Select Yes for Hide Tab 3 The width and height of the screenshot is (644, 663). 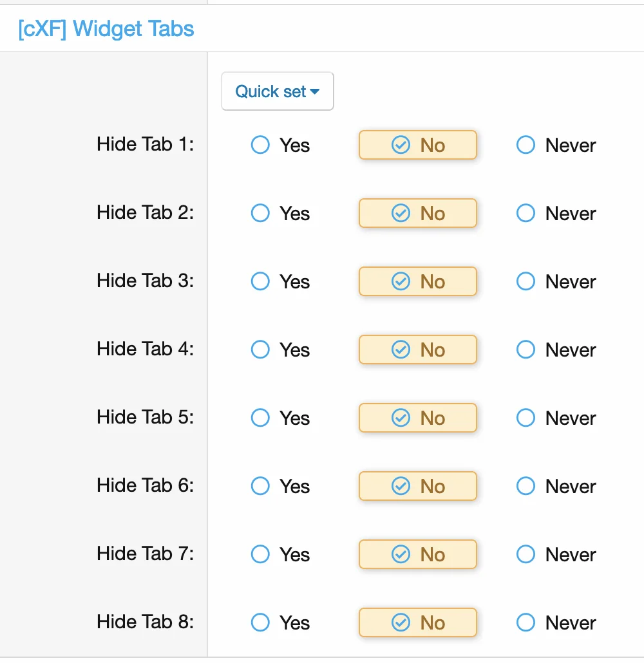point(260,281)
